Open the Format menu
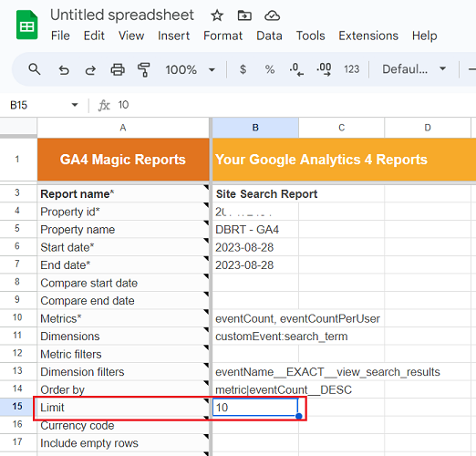 coord(222,36)
